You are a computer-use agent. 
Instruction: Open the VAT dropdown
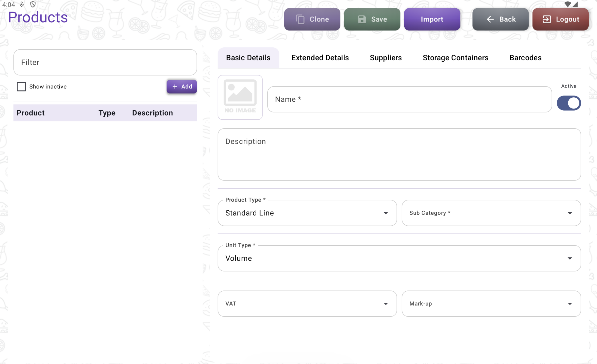[x=307, y=304]
